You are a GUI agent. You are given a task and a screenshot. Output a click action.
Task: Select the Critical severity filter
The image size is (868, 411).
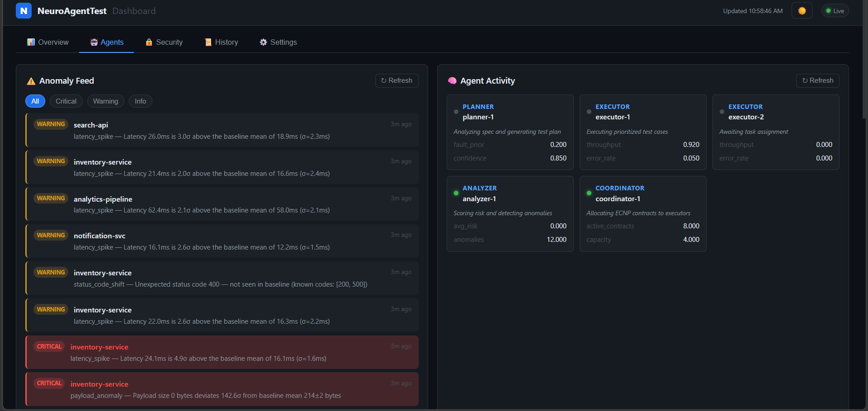[66, 101]
